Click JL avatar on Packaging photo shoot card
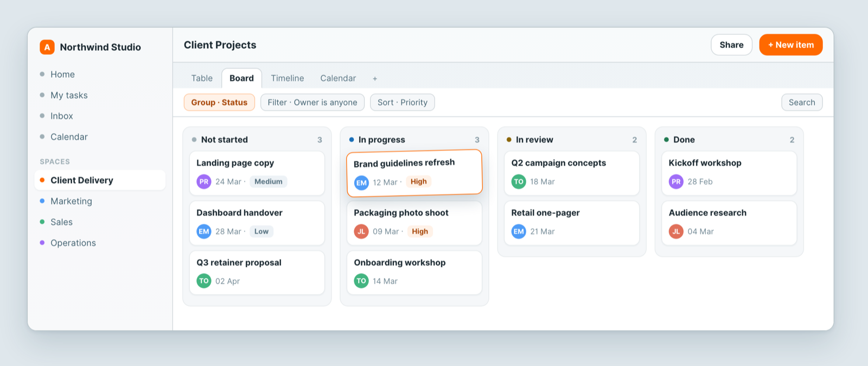Image resolution: width=868 pixels, height=366 pixels. point(361,231)
